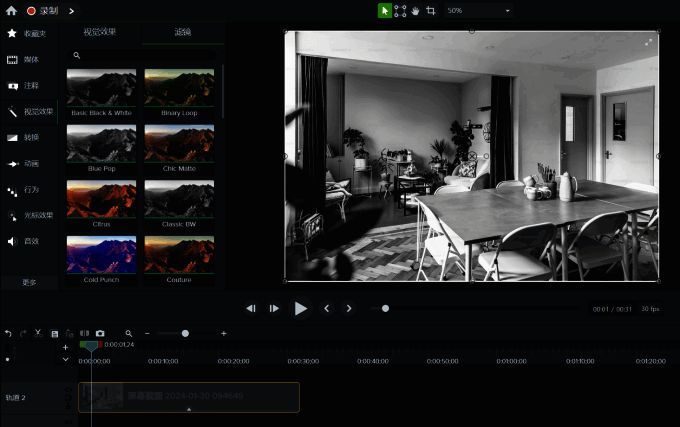Click 更多 at bottom of sidebar
Screen dimensions: 680x427
click(x=29, y=282)
